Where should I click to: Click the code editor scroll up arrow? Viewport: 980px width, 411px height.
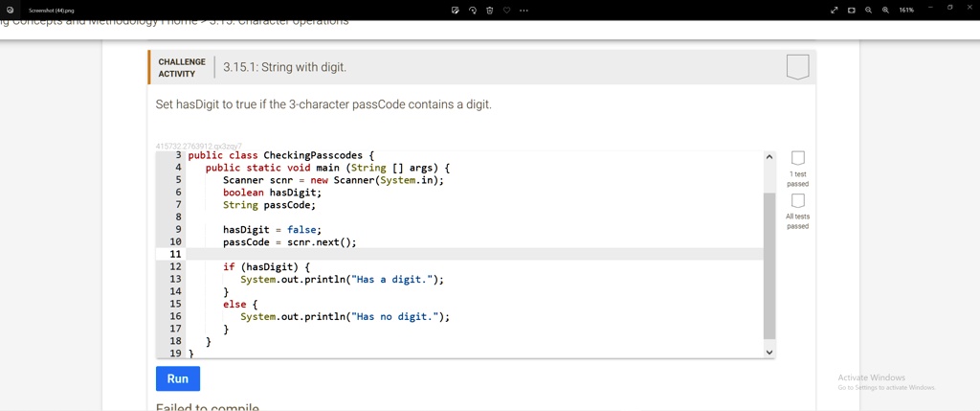[769, 157]
